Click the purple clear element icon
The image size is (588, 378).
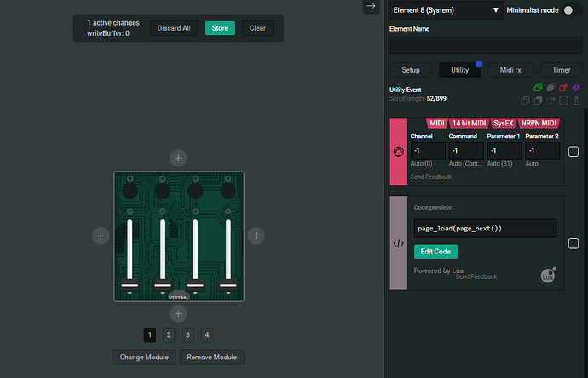[x=576, y=87]
